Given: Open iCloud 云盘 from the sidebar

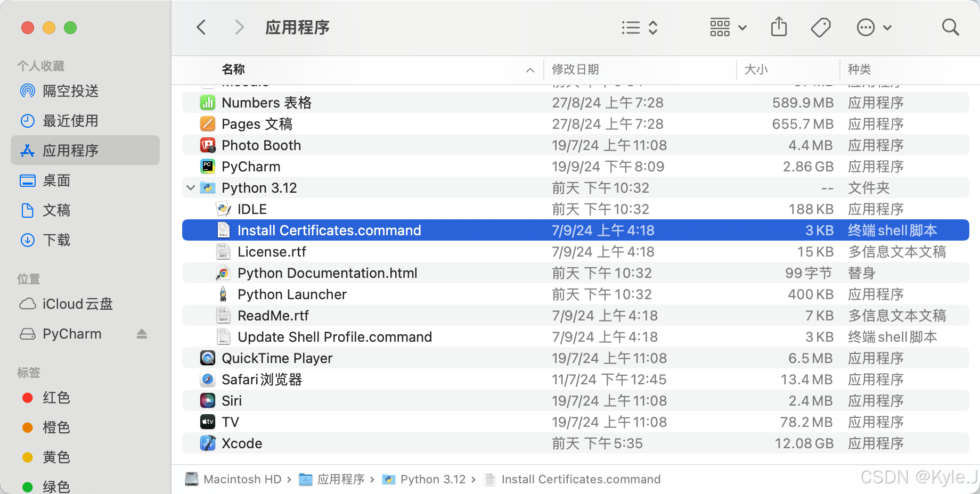Looking at the screenshot, I should (x=77, y=303).
